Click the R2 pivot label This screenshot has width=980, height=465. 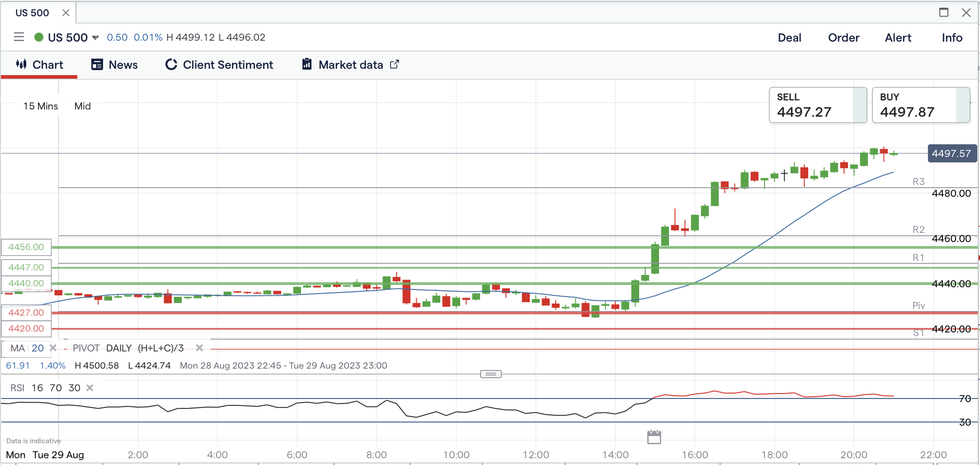tap(919, 229)
